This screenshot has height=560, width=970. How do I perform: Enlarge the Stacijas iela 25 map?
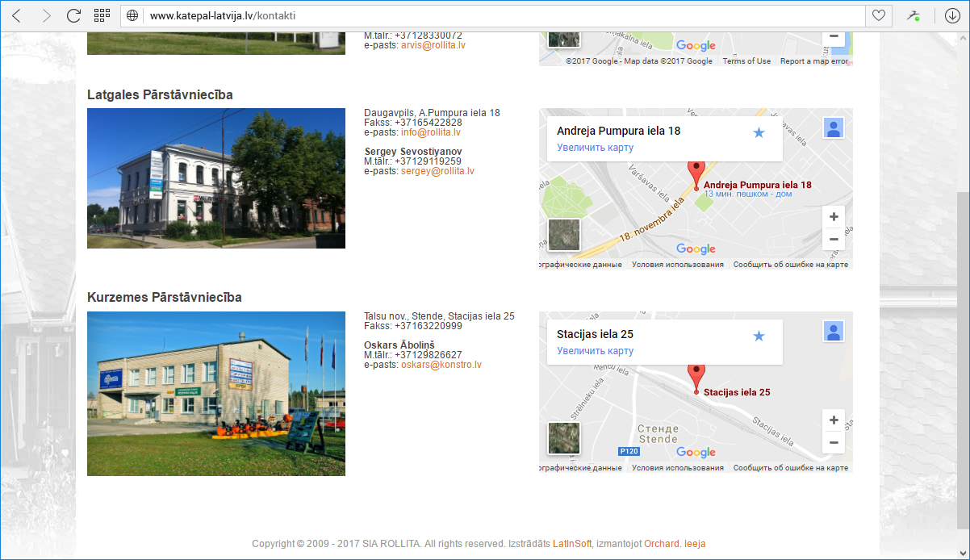tap(595, 351)
